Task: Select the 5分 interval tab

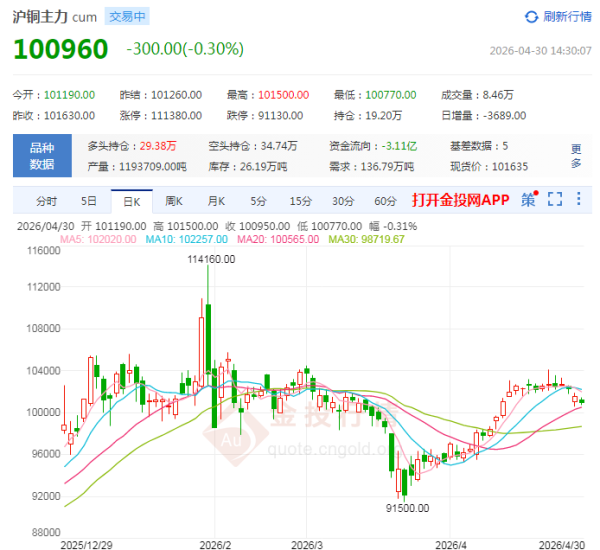Action: [258, 201]
